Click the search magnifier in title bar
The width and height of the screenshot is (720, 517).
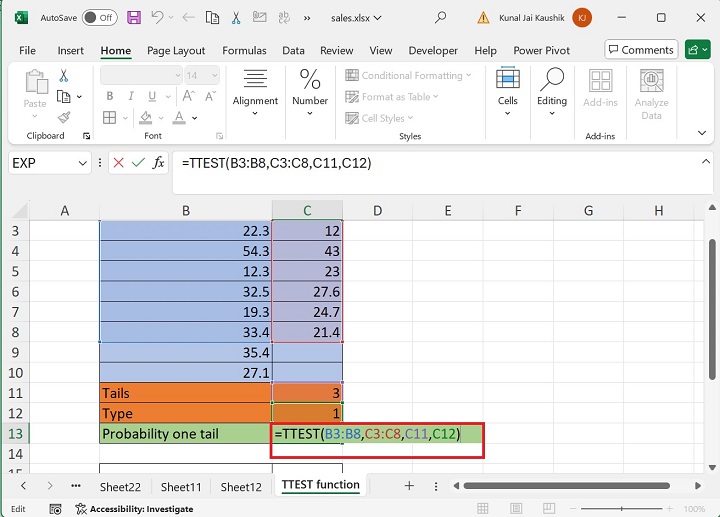441,18
